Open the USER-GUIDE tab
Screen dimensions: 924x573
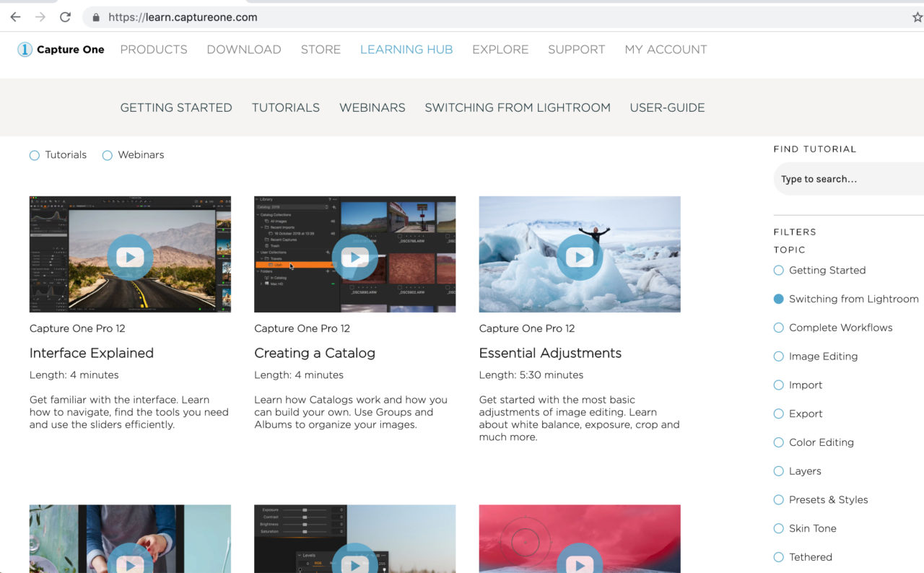click(x=667, y=108)
